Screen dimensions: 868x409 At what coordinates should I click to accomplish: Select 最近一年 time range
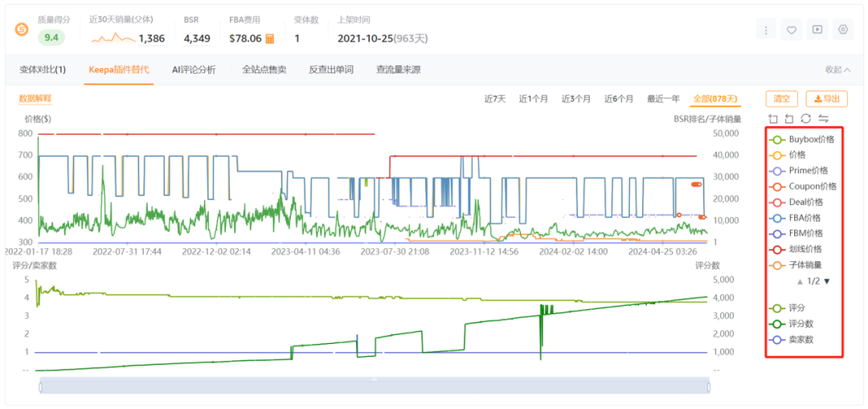(663, 99)
